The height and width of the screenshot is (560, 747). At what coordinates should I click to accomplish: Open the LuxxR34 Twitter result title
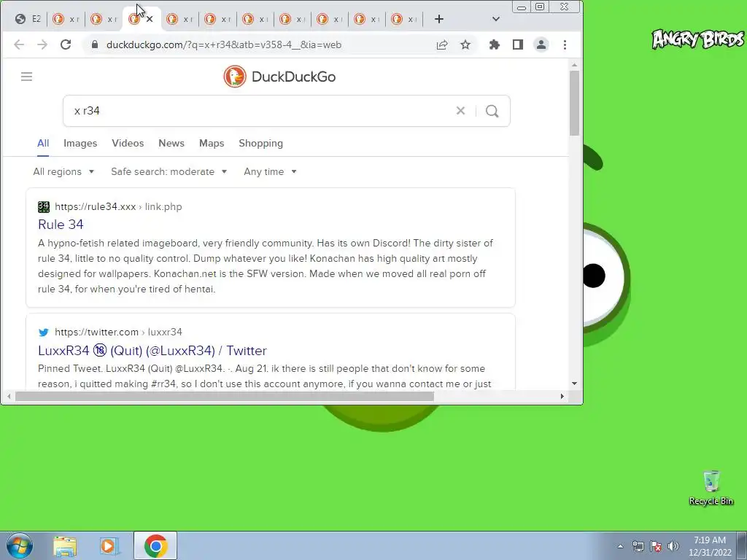tap(152, 351)
